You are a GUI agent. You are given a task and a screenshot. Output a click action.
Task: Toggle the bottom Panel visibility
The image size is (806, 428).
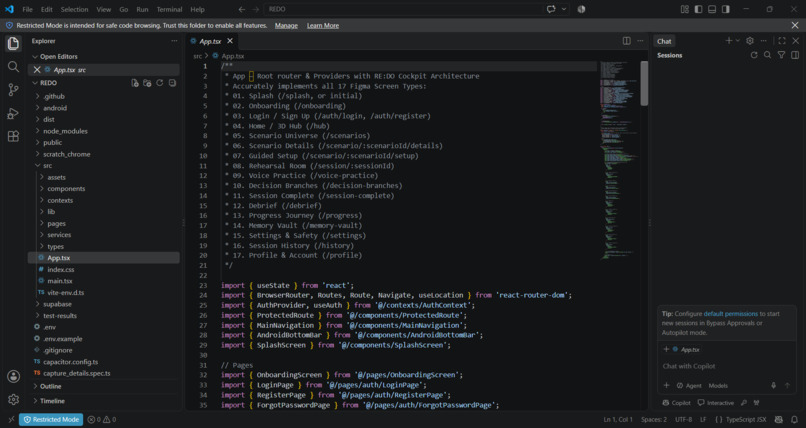(x=712, y=9)
